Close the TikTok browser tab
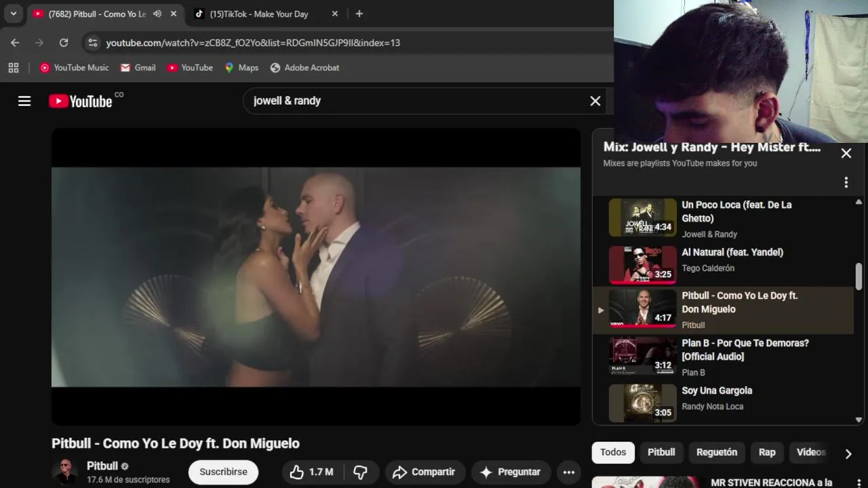Viewport: 868px width, 488px height. click(x=335, y=14)
